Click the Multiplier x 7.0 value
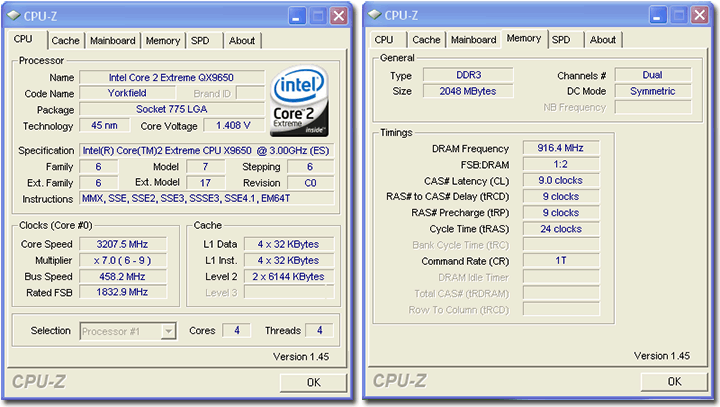The width and height of the screenshot is (720, 407). (123, 260)
